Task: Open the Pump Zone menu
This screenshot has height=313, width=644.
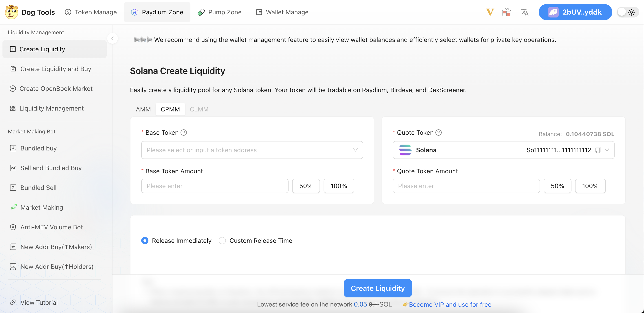Action: click(220, 12)
